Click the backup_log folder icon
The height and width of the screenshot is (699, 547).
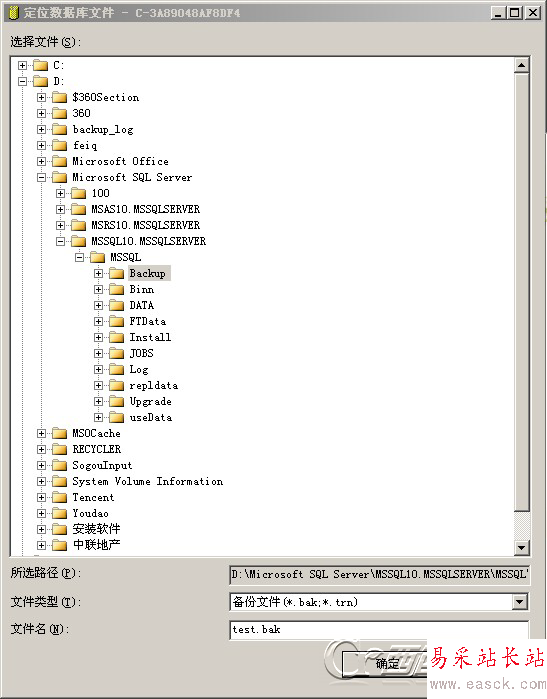(x=59, y=130)
